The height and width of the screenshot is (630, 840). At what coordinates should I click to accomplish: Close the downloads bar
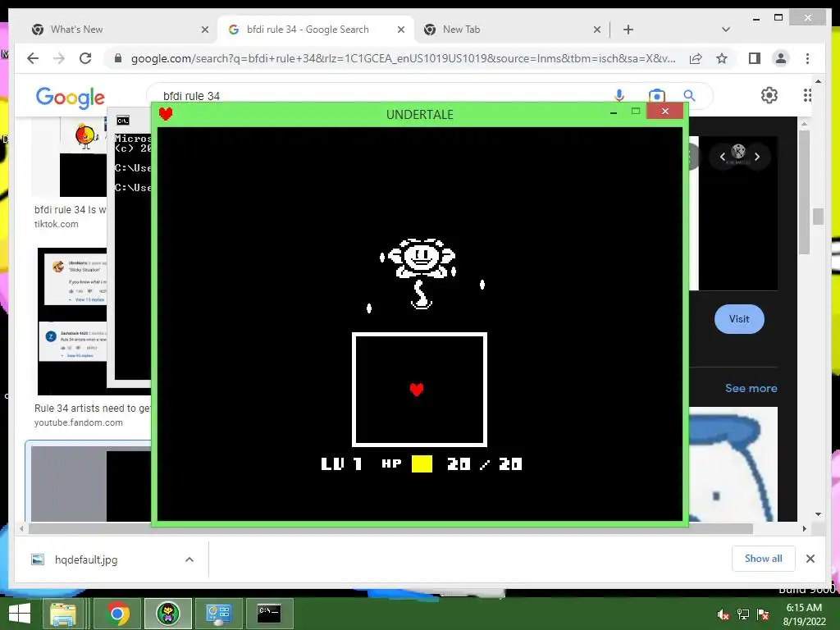tap(810, 559)
